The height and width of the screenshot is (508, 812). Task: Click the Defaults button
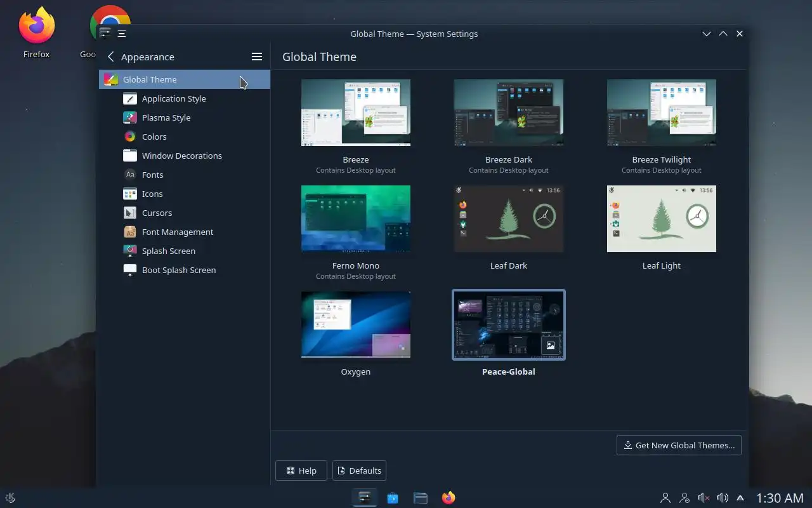click(x=359, y=471)
